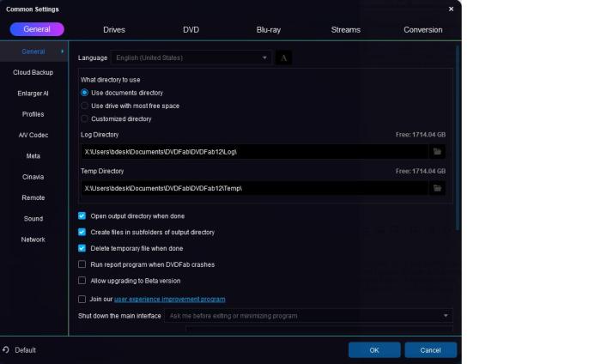Open the Language dropdown
Screen dimensions: 601x364
(191, 58)
